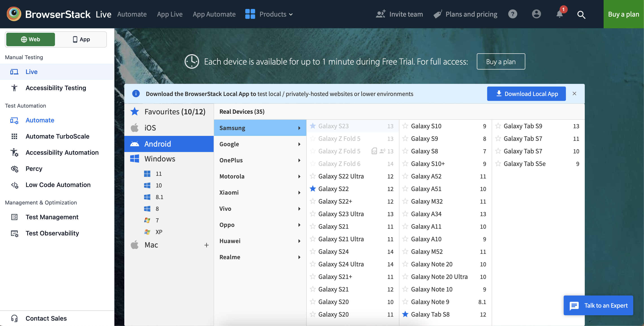The height and width of the screenshot is (326, 644).
Task: Select the Windows 10 version icon
Action: click(147, 185)
